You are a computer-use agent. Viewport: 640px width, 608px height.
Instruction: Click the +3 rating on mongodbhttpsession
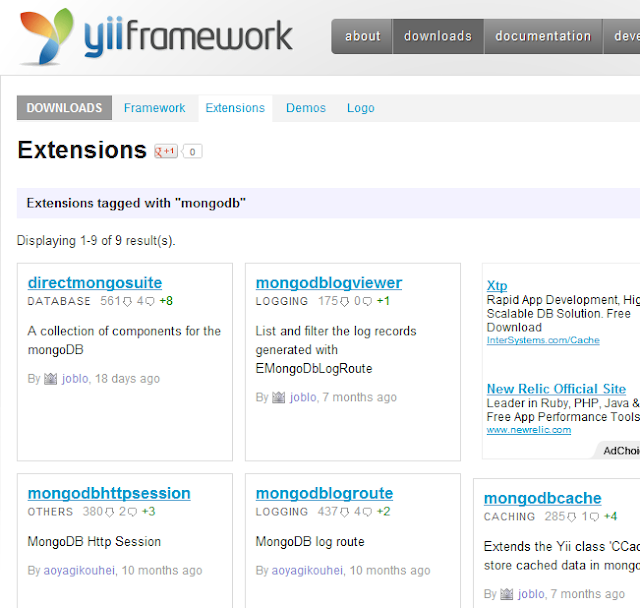coord(149,512)
